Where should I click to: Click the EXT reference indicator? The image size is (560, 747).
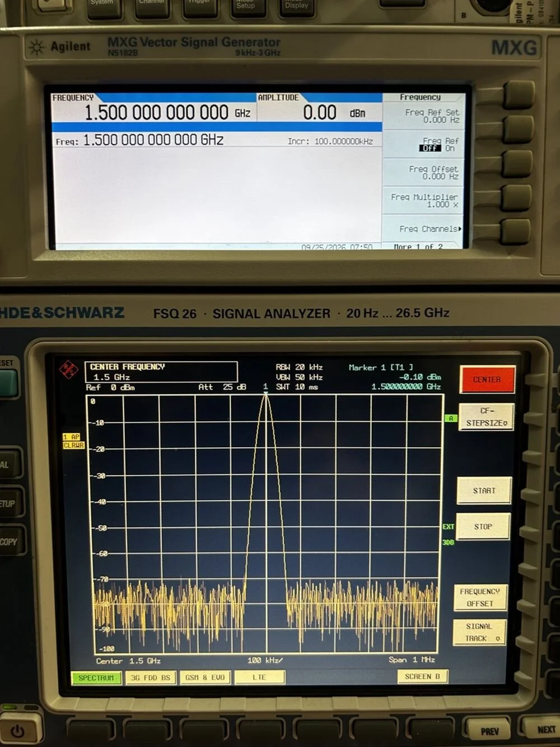(448, 527)
